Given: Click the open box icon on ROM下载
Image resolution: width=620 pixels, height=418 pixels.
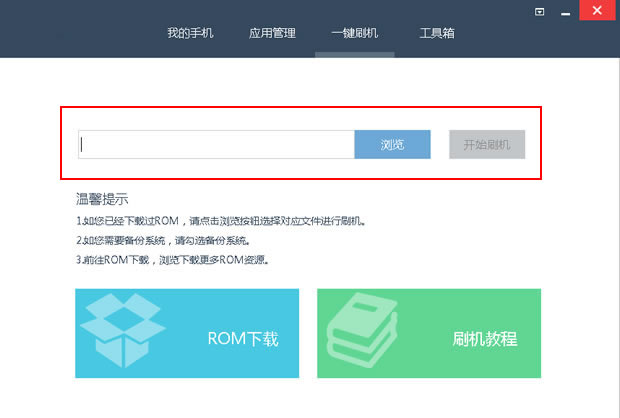Looking at the screenshot, I should (x=123, y=330).
